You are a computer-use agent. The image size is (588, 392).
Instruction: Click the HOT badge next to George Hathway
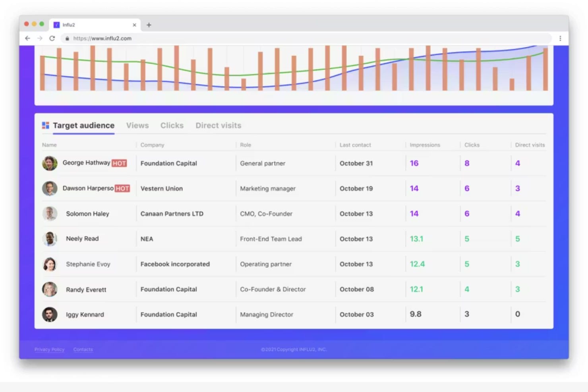click(x=119, y=163)
